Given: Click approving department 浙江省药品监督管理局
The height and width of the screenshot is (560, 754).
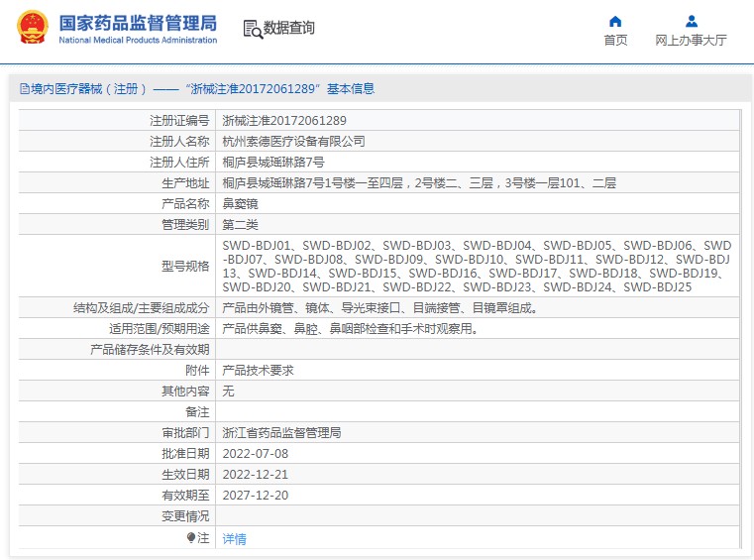Looking at the screenshot, I should (x=281, y=433).
